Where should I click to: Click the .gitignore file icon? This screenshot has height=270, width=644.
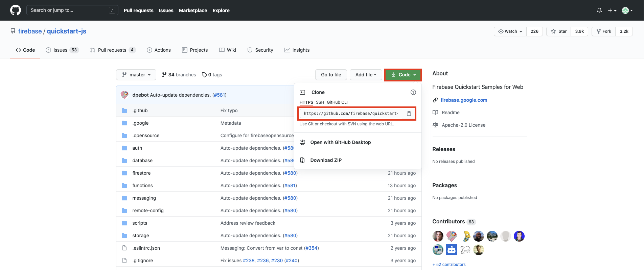124,261
